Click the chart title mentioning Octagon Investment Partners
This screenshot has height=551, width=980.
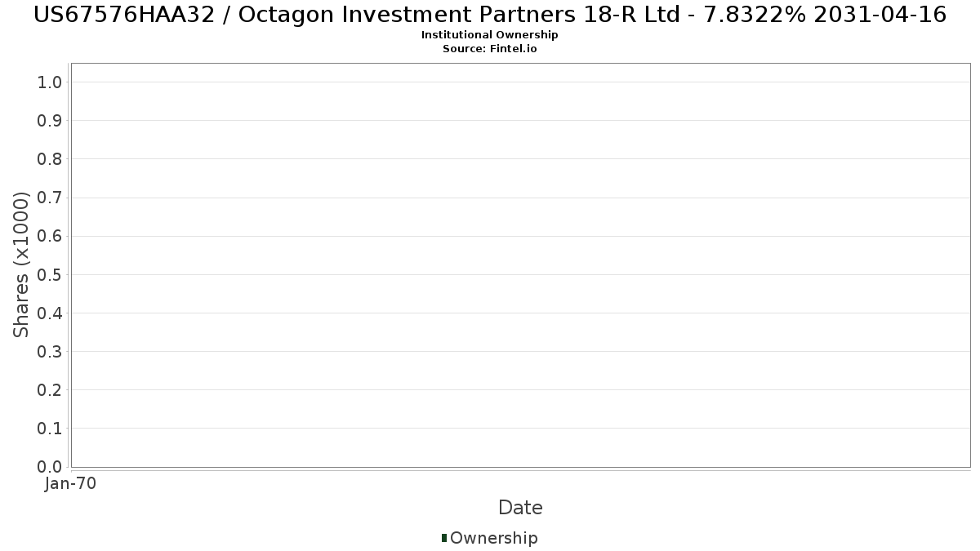tap(490, 15)
